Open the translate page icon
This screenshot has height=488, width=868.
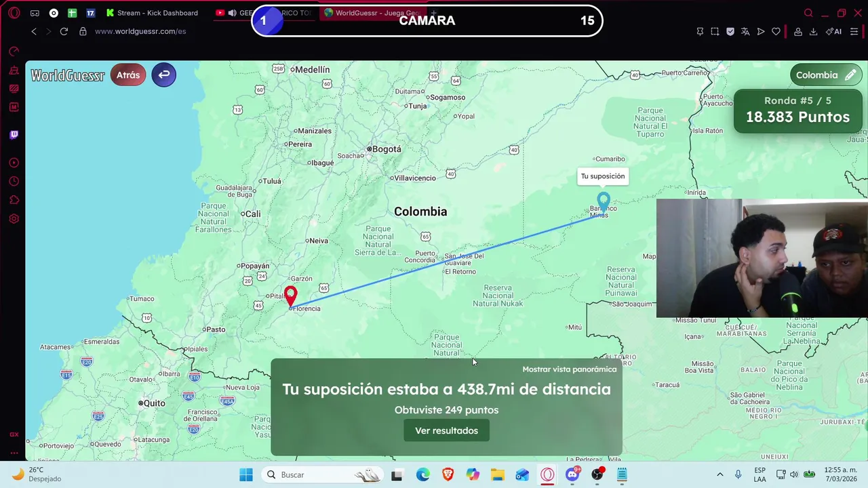point(745,31)
